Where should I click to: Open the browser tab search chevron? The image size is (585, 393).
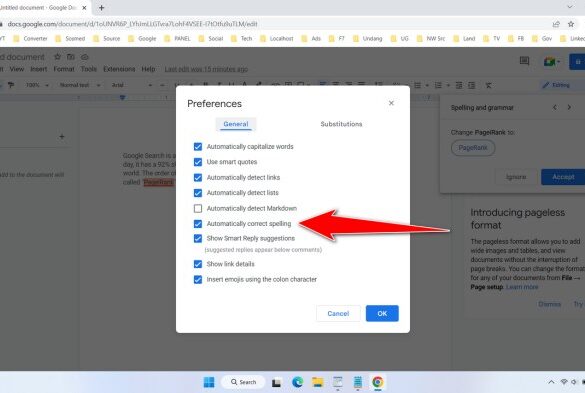[x=569, y=7]
